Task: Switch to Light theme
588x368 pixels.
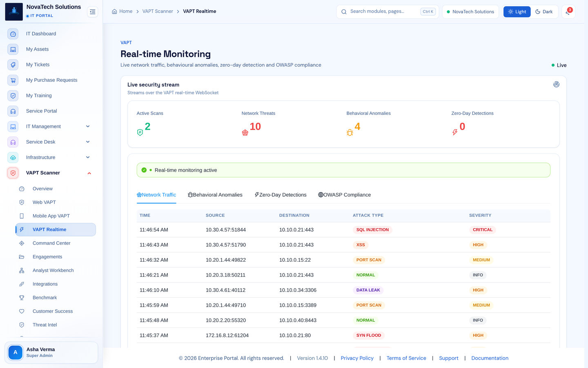Action: pyautogui.click(x=517, y=12)
